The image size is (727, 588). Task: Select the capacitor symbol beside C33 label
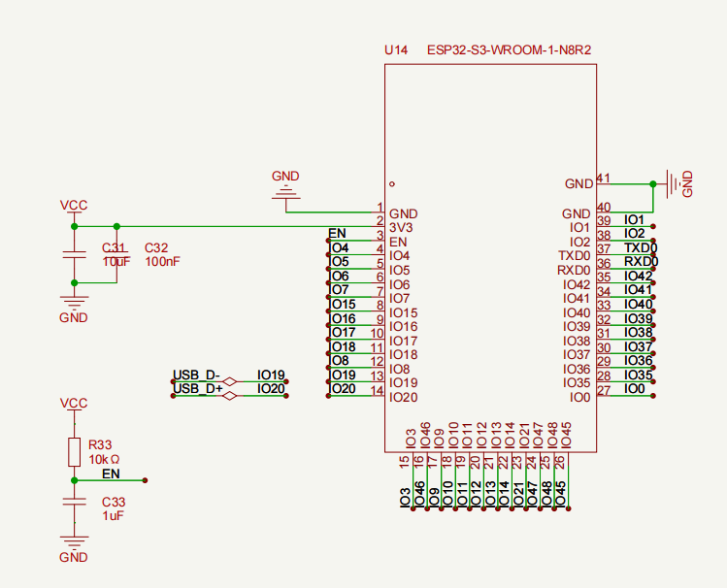tap(74, 502)
